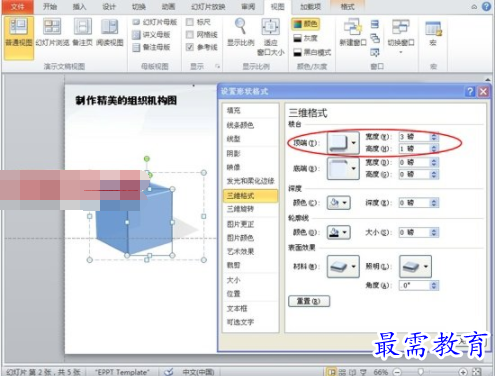Viewport: 496px width, 376px height.
Task: Select Text Box (文本框) in dialog list
Action: click(x=250, y=308)
